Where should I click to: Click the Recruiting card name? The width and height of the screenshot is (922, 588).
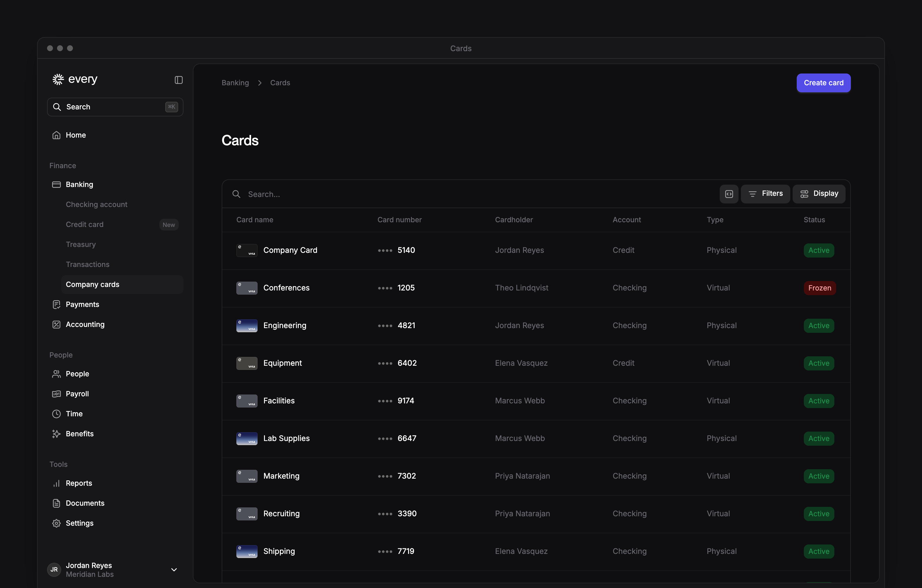281,513
